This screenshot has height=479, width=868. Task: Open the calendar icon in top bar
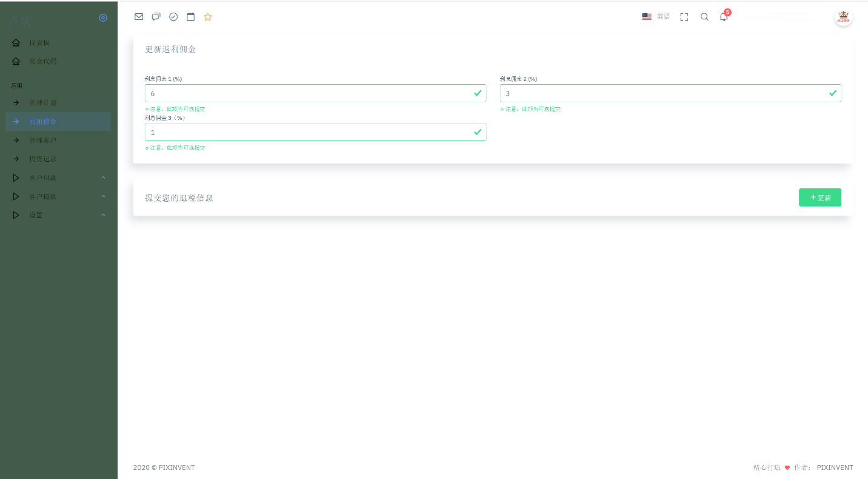pos(190,17)
